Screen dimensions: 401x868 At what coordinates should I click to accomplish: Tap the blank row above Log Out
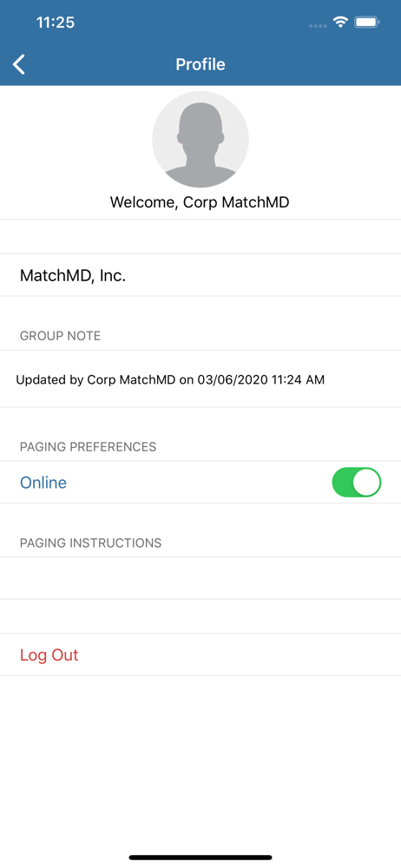(x=200, y=616)
